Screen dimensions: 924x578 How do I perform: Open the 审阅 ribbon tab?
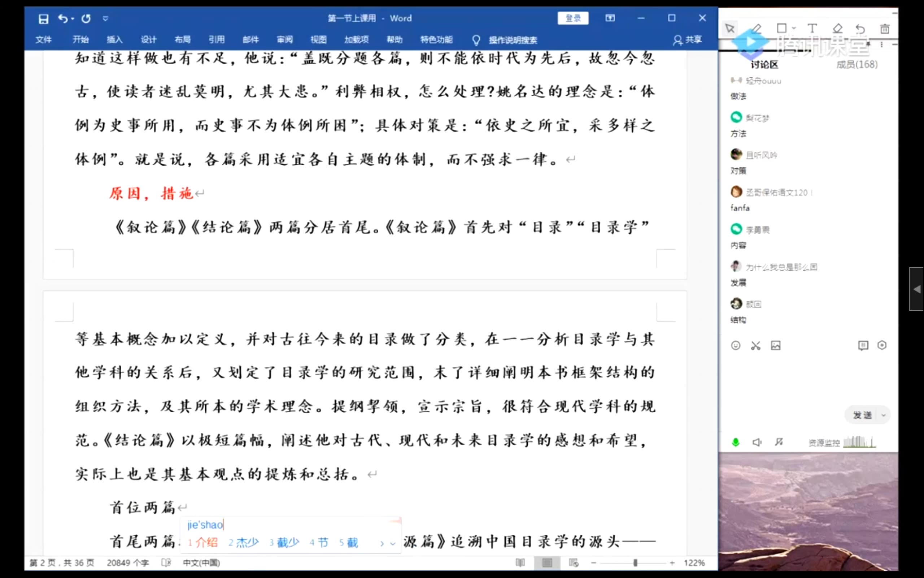click(x=284, y=40)
